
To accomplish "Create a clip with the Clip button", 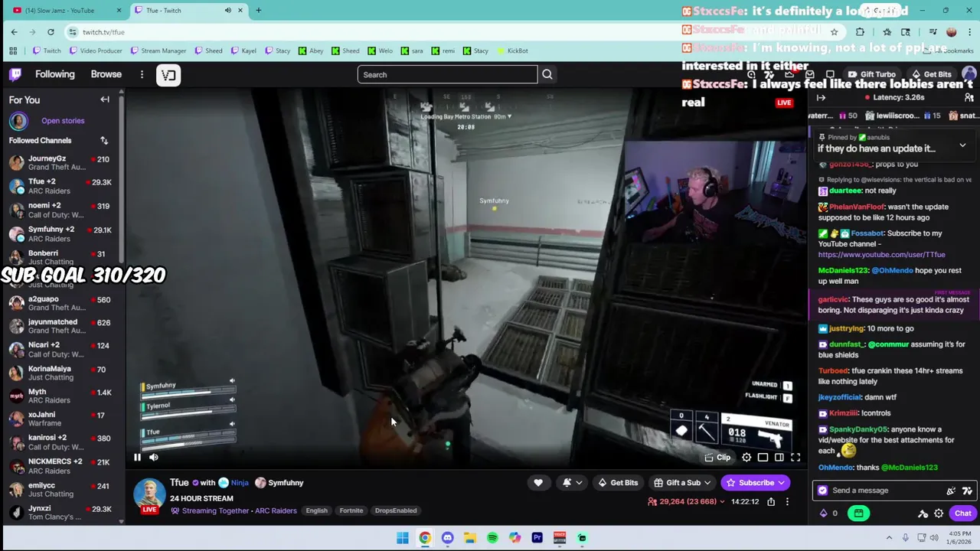I will tap(717, 458).
